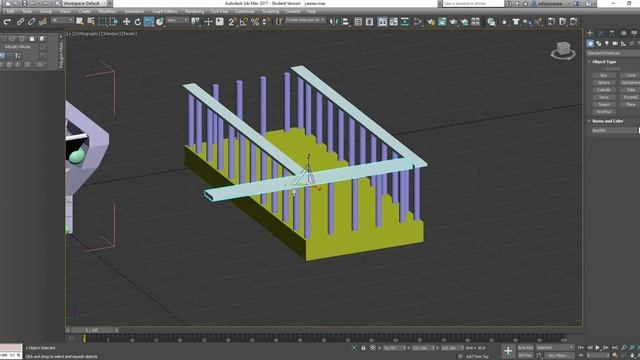Open the 'View' reference coordinate dropdown
The height and width of the screenshot is (360, 640).
point(178,20)
